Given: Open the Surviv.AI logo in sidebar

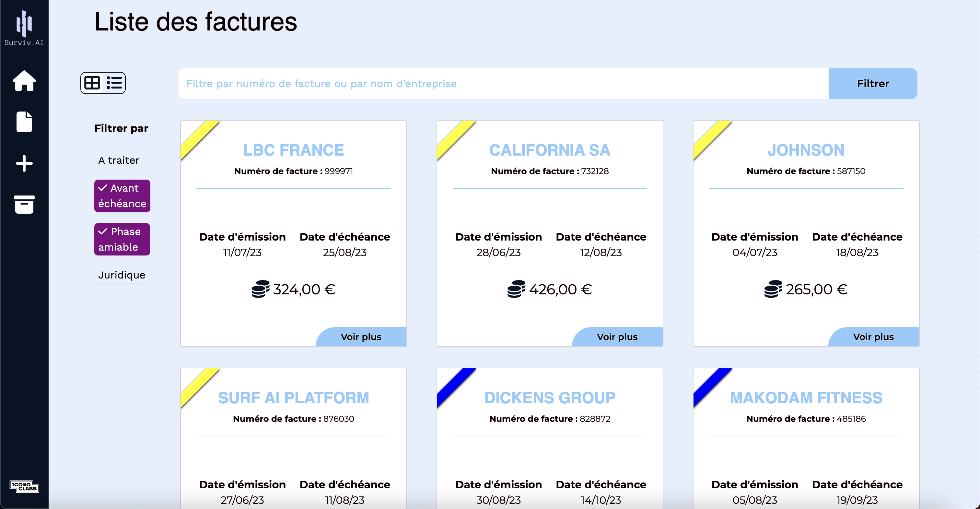Looking at the screenshot, I should point(24,28).
